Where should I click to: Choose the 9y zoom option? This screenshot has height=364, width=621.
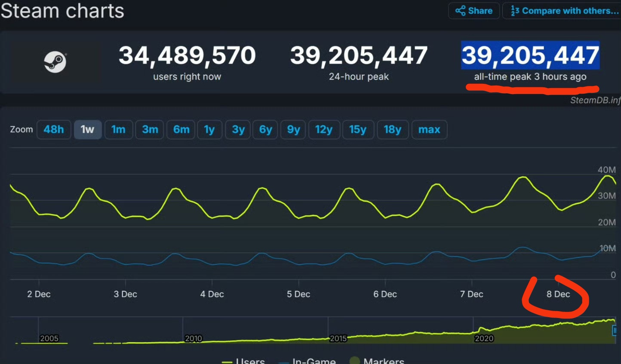click(293, 129)
